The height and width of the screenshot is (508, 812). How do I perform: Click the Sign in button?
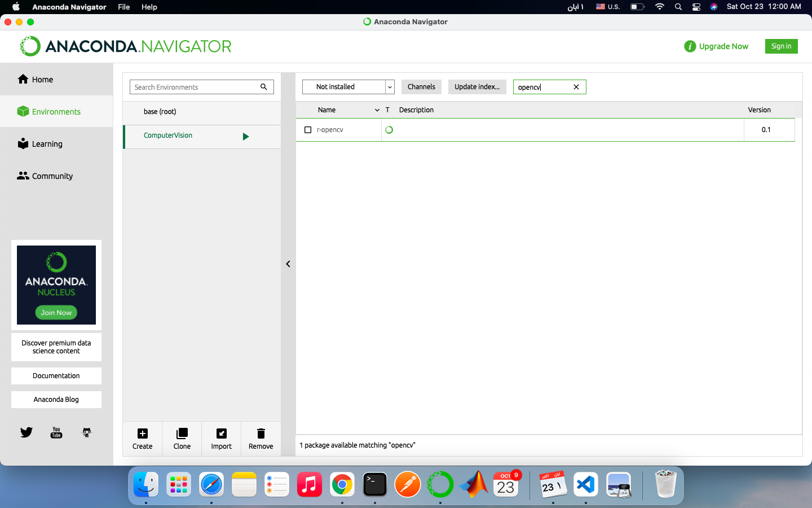coord(781,46)
